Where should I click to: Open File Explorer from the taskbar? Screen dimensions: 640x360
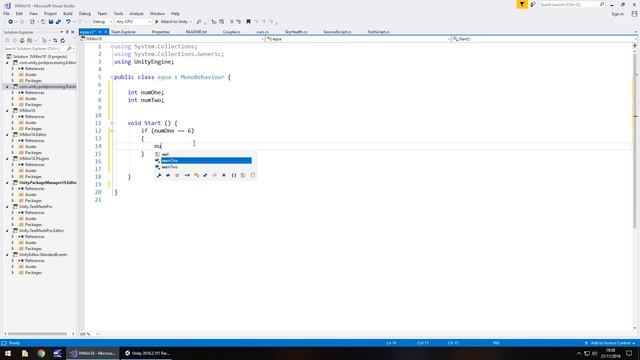coord(25,353)
